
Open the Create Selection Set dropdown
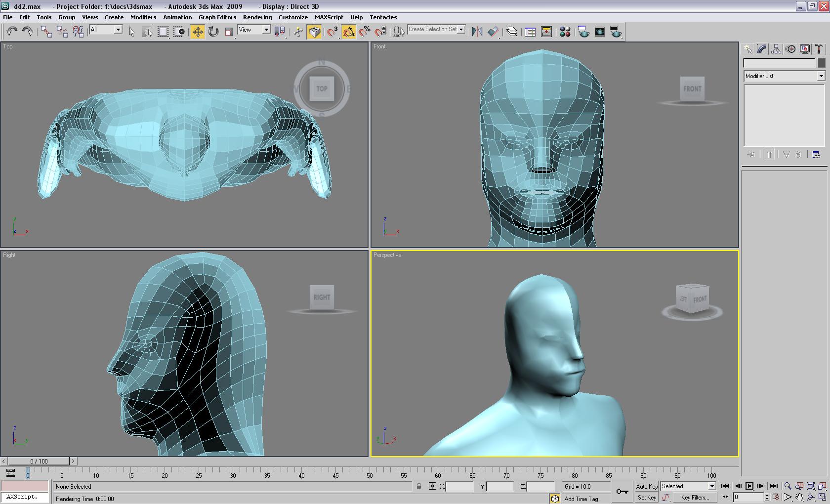click(x=436, y=30)
